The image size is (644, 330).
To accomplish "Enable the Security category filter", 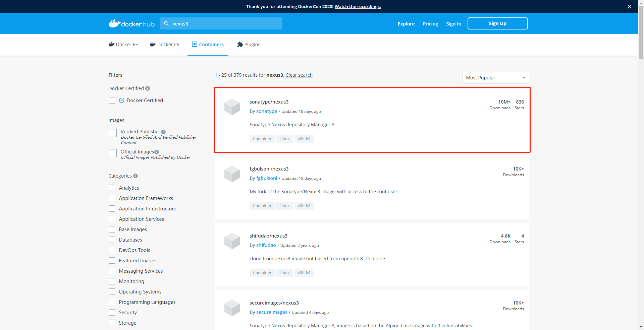I will (112, 313).
